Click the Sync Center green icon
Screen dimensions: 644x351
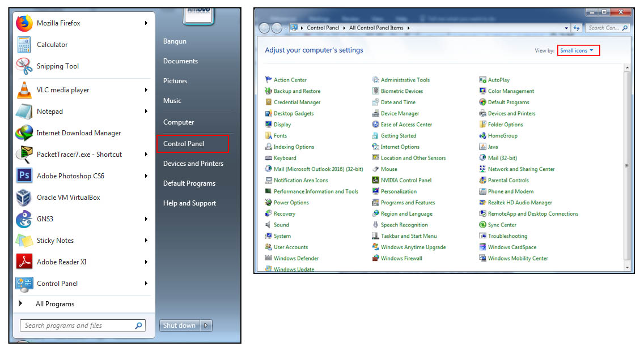coord(482,225)
